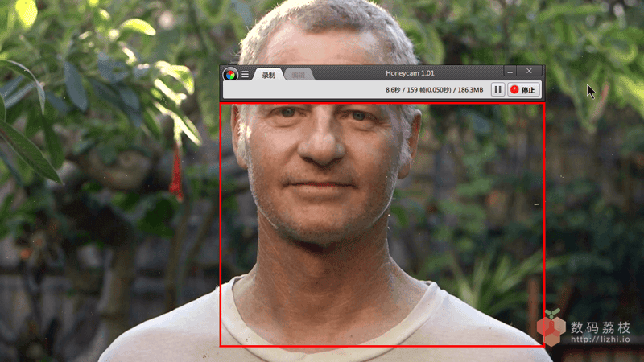Click the Honeycam 1.01 title bar text
644x362 pixels.
pos(410,73)
